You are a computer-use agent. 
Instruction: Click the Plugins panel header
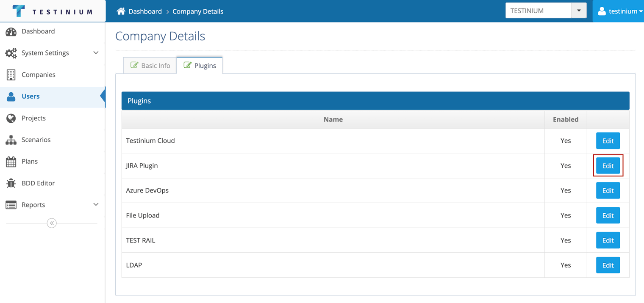[x=375, y=101]
